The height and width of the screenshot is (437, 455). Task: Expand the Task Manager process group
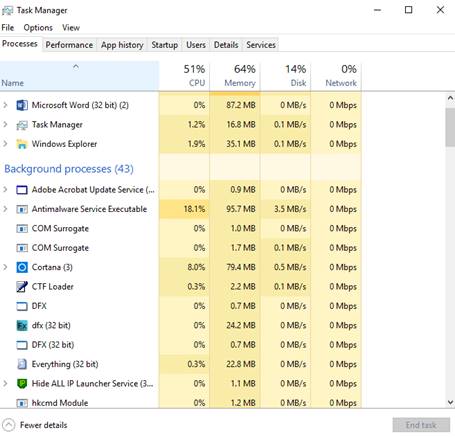tap(5, 125)
